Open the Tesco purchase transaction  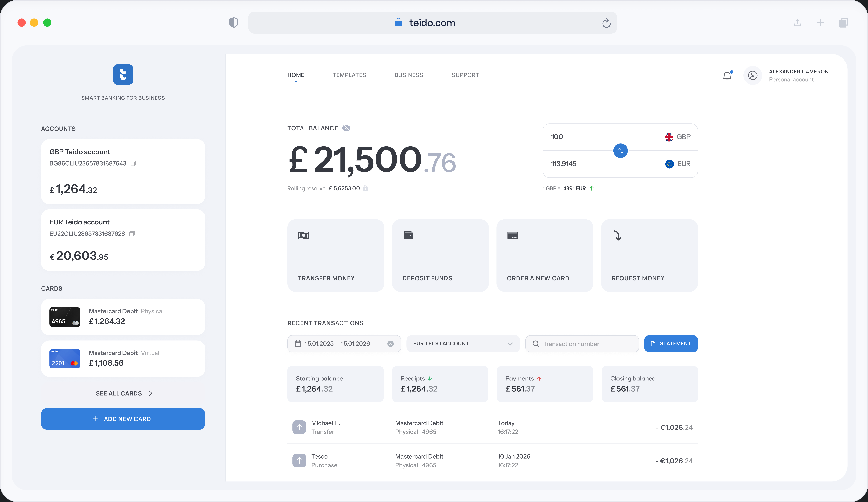pos(493,461)
